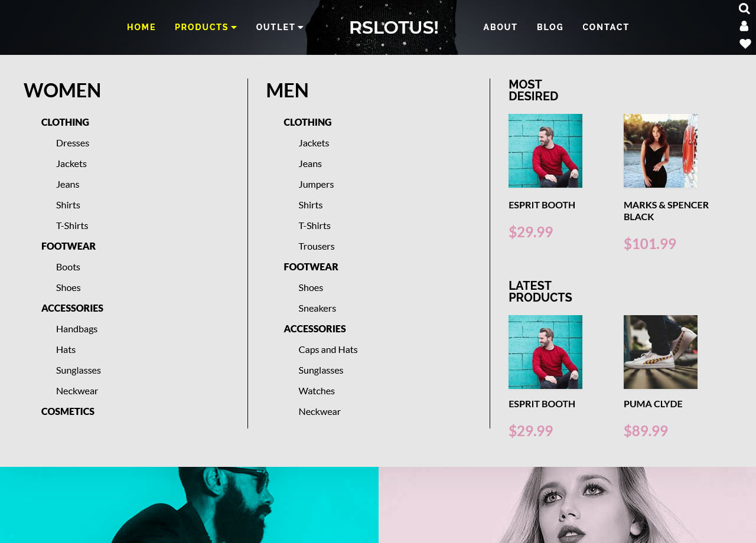
Task: Open Women's Cosmetics heading link
Action: coord(68,411)
